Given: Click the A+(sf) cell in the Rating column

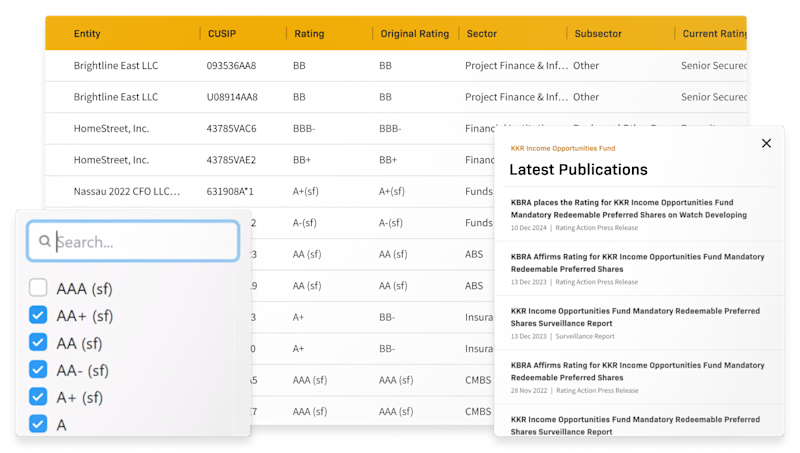Looking at the screenshot, I should [306, 191].
